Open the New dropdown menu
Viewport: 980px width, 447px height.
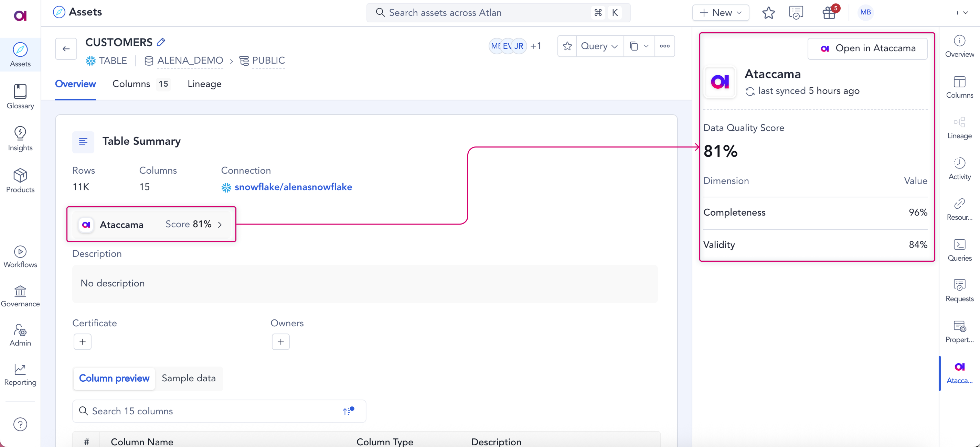(721, 12)
